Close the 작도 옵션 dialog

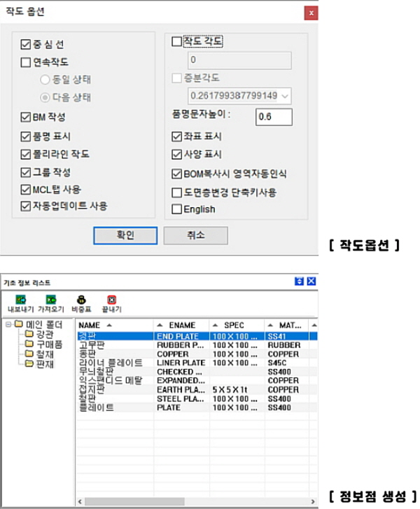pyautogui.click(x=311, y=13)
